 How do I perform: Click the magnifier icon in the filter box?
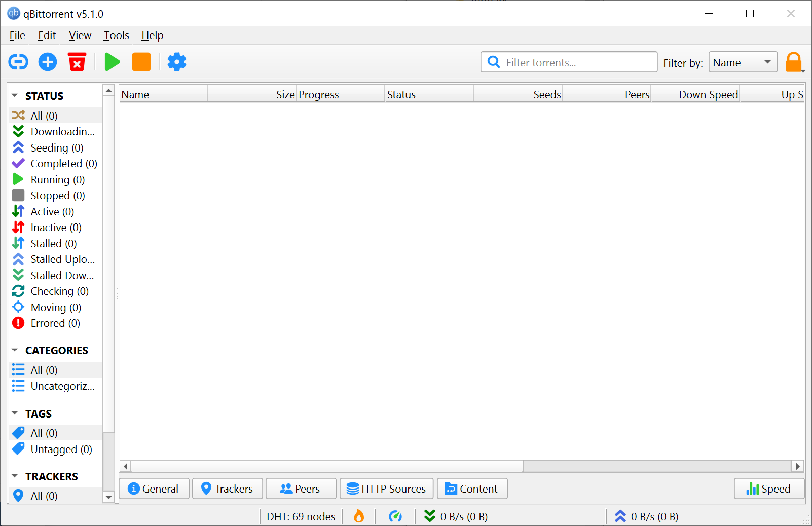(x=493, y=62)
